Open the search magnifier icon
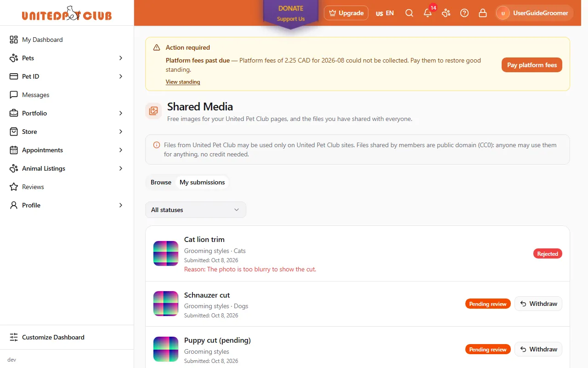 click(x=409, y=13)
